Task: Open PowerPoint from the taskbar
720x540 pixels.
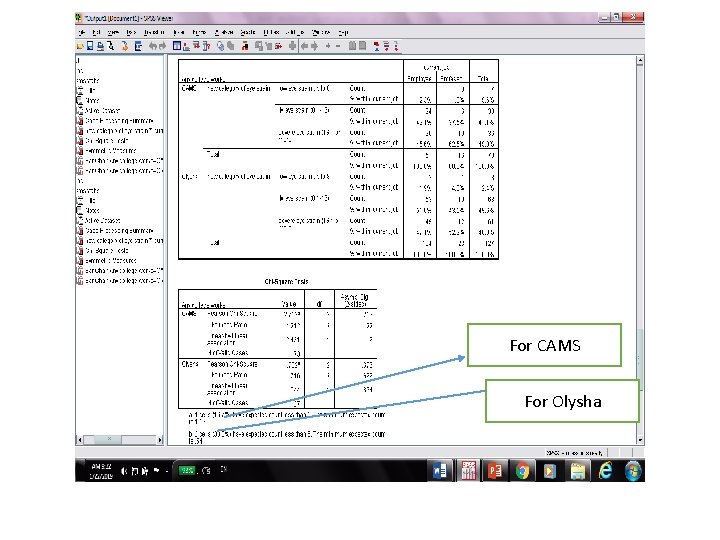Action: 495,471
